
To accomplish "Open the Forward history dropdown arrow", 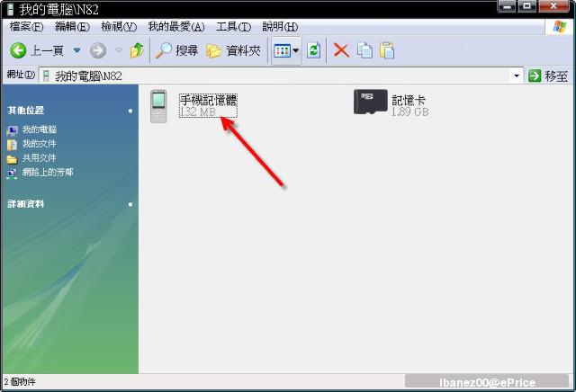I will point(119,50).
